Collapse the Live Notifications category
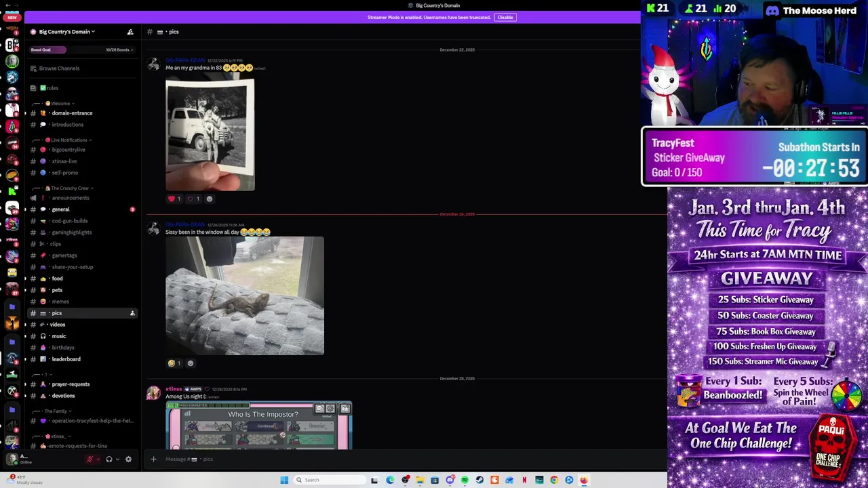 68,140
